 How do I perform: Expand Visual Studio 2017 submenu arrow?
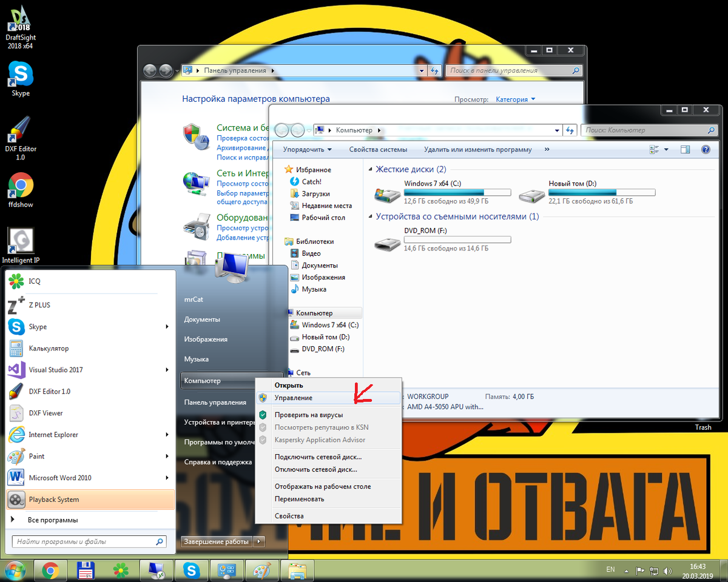[x=167, y=370]
